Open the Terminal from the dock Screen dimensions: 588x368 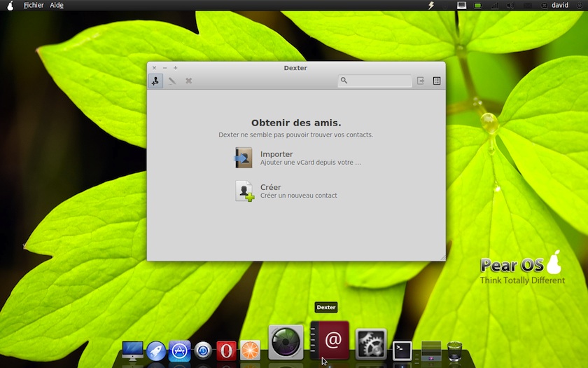(402, 350)
